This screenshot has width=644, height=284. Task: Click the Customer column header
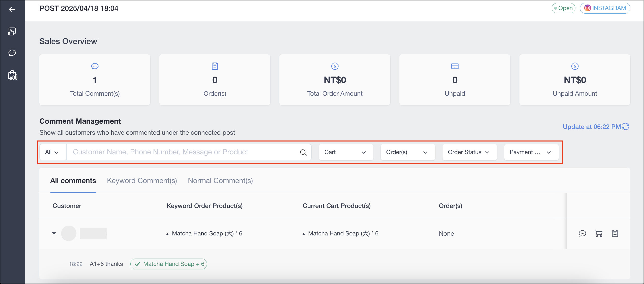(x=67, y=206)
